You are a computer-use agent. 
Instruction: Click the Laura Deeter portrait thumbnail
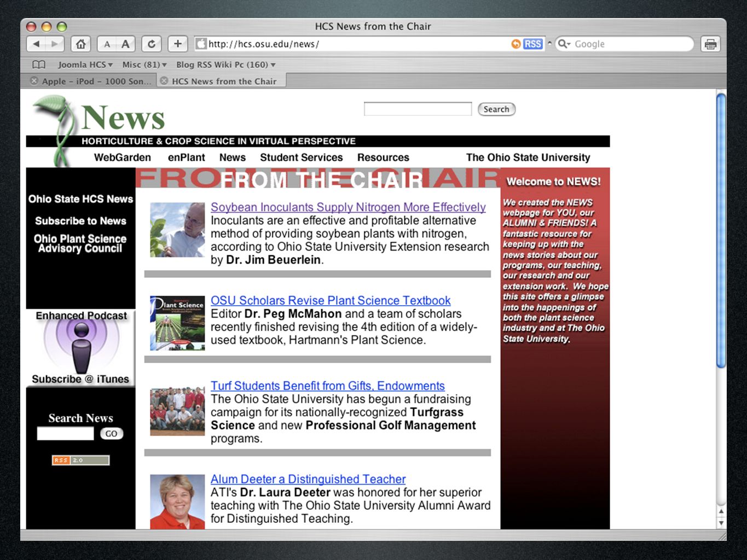[x=177, y=501]
